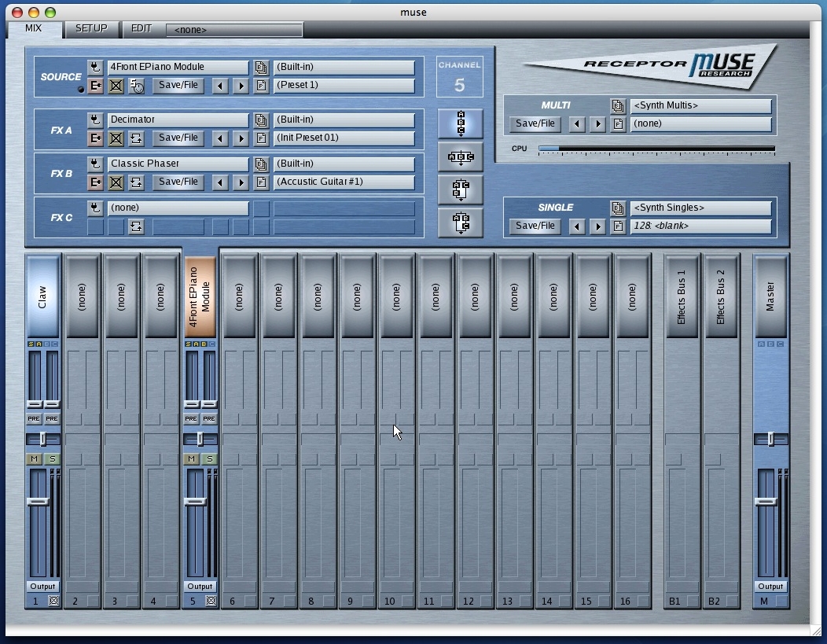827x644 pixels.
Task: Open the <Synth Singles> bank dropdown
Action: (701, 208)
